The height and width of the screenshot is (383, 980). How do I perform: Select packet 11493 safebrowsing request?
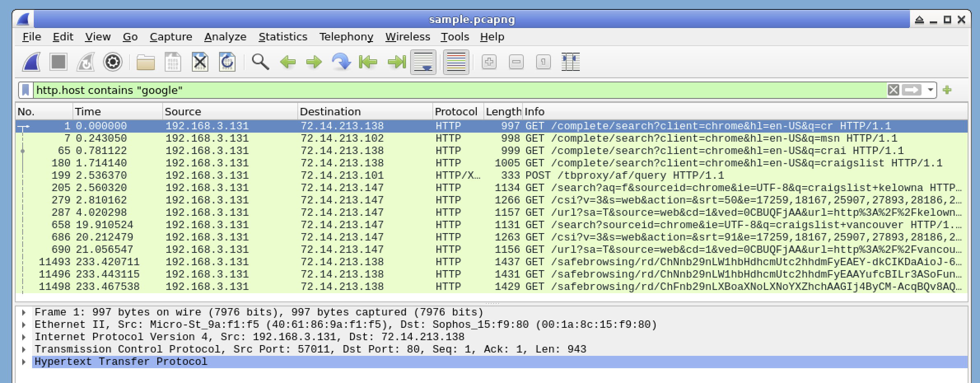[x=492, y=262]
